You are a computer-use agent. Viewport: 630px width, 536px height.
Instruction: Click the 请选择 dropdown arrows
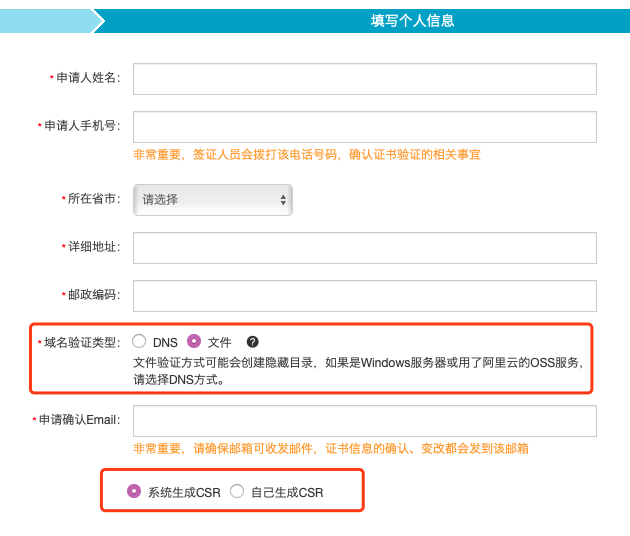tap(283, 199)
